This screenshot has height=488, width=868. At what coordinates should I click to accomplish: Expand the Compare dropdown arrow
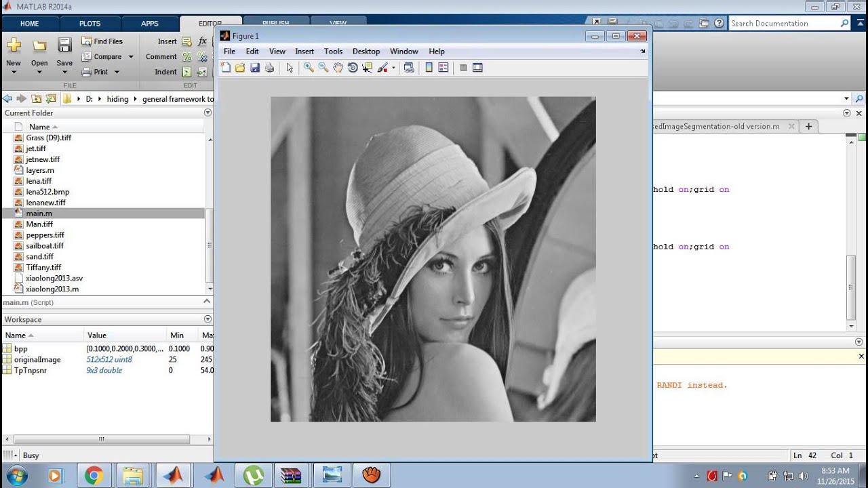[x=131, y=57]
